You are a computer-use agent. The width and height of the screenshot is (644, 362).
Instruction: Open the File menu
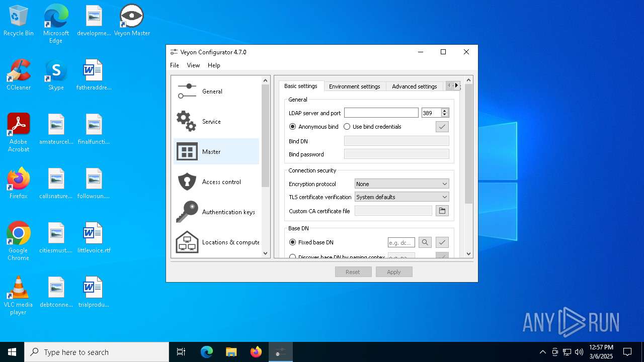click(x=175, y=65)
